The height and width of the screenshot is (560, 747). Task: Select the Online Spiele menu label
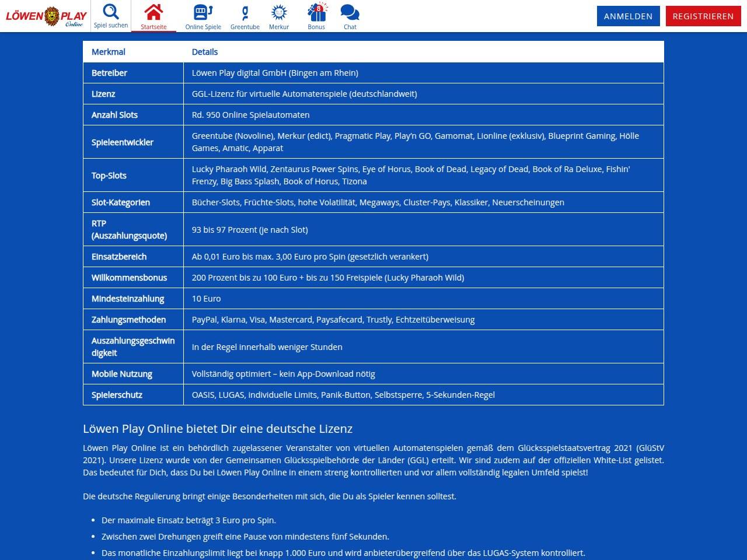(203, 27)
